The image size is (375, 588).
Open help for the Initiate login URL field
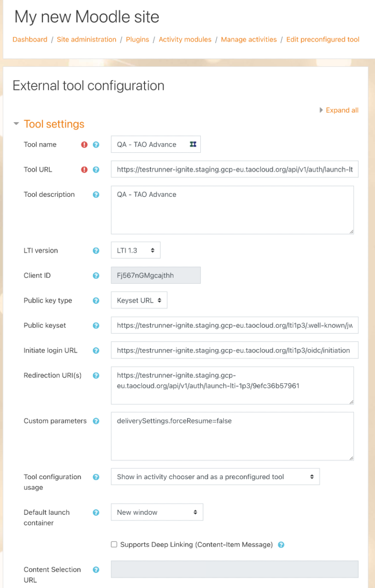96,350
